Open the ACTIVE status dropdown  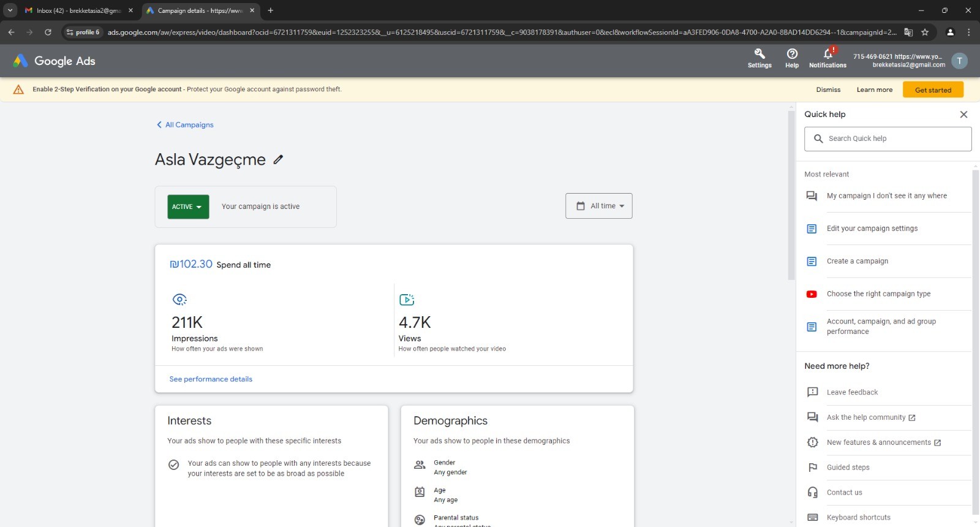coord(188,207)
